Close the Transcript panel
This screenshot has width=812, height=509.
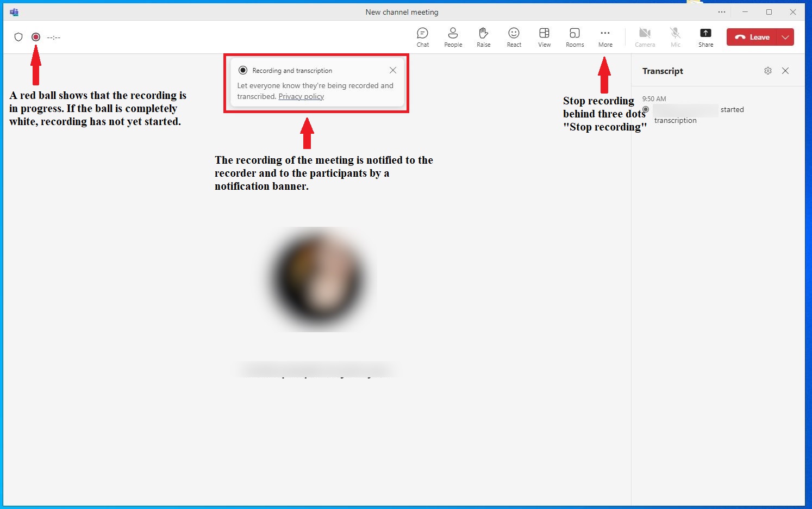tap(785, 71)
